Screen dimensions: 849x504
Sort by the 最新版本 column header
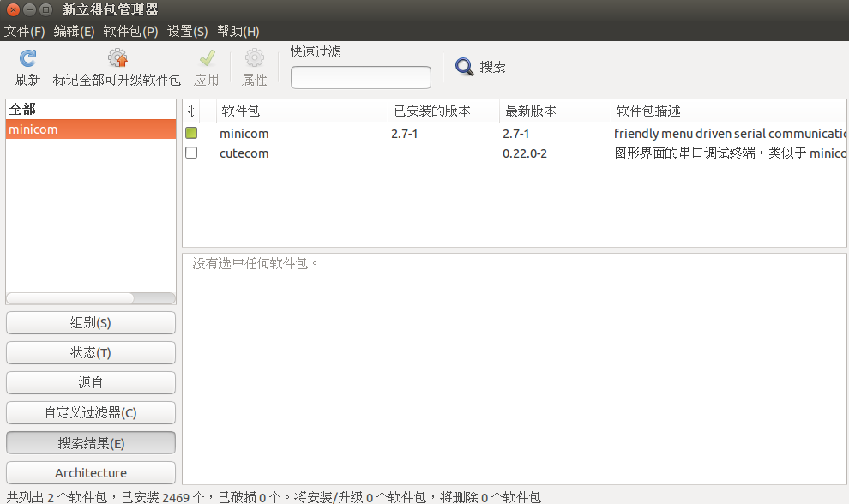(x=555, y=111)
